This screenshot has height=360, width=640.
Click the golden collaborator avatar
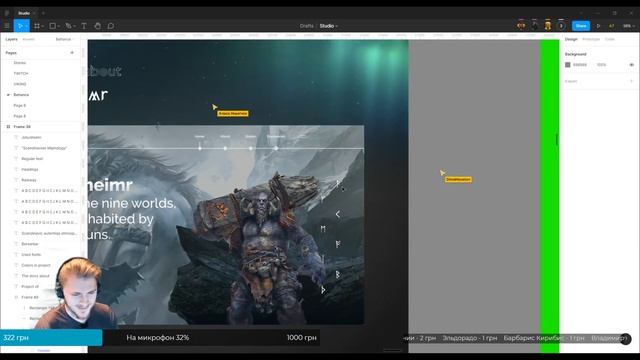click(548, 25)
